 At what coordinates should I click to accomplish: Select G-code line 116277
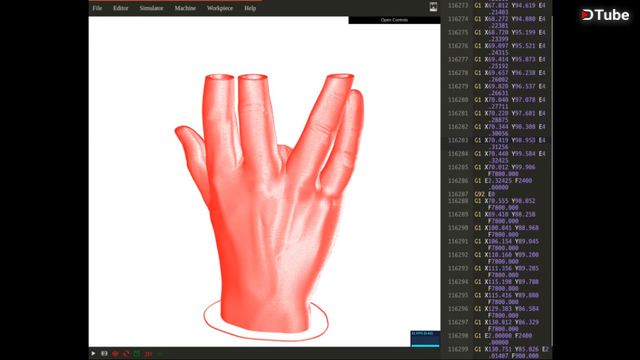(x=497, y=62)
